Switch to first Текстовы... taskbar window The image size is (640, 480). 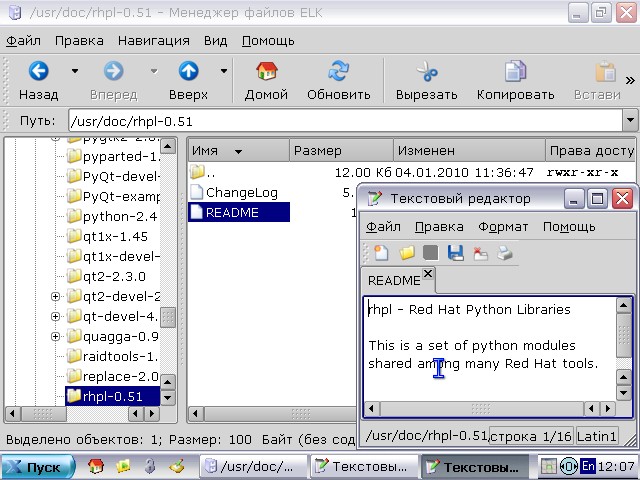(364, 466)
